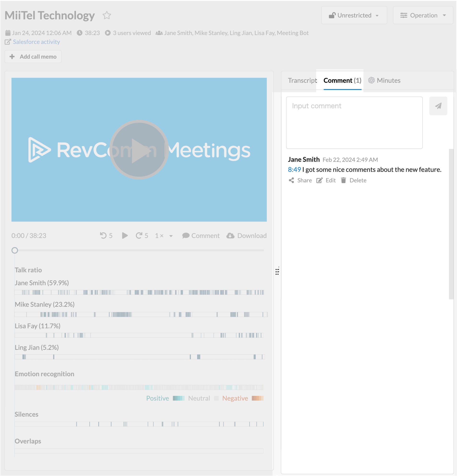The height and width of the screenshot is (476, 457).
Task: Rewind 5 seconds
Action: 106,236
